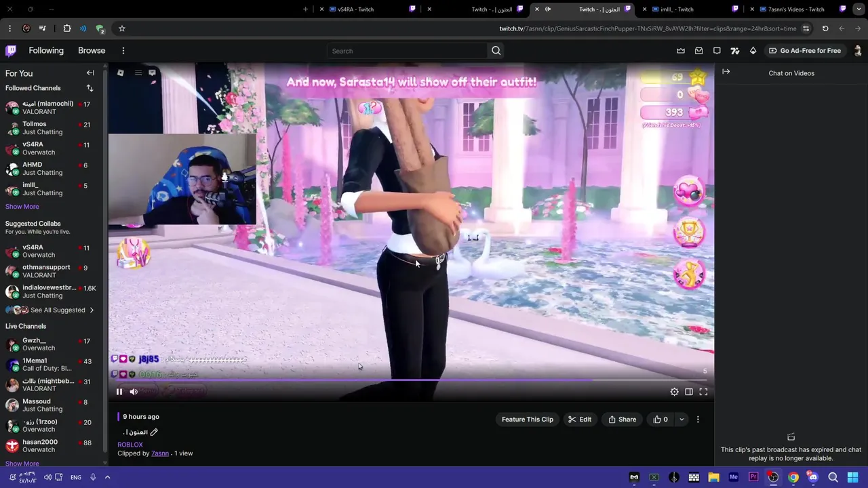Click Go Ad-Free for Free

tap(804, 51)
